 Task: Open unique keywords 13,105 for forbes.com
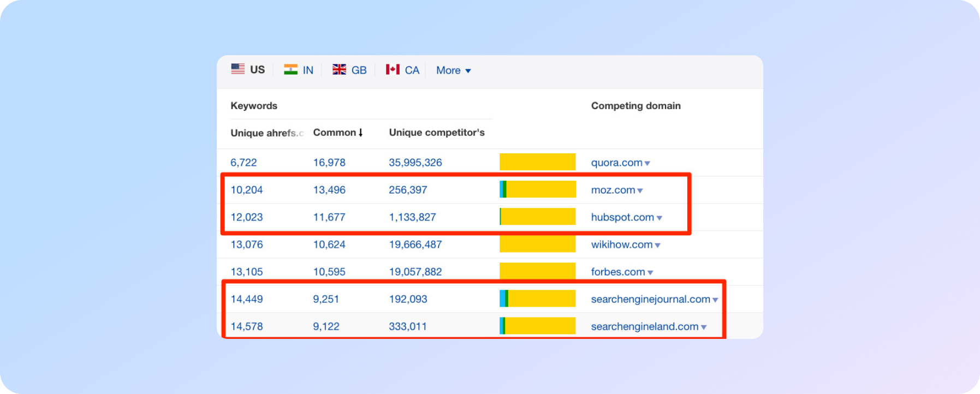click(247, 272)
